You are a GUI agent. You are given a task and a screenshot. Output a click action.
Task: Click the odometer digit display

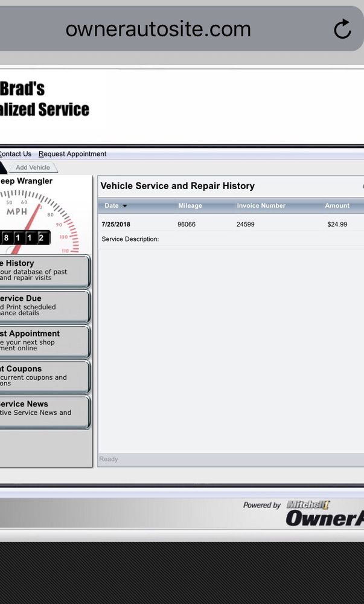[24, 238]
